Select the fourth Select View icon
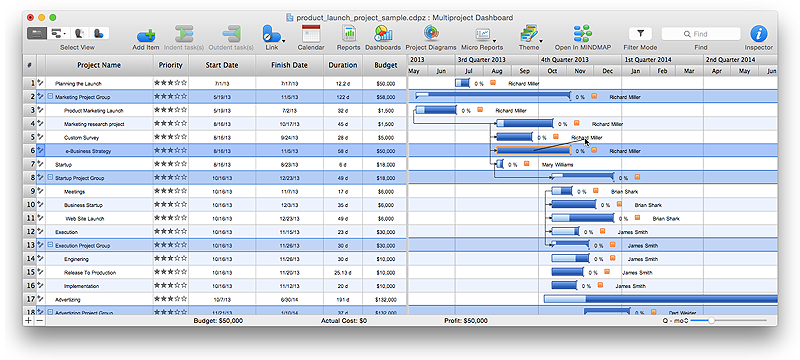The width and height of the screenshot is (800, 360). pos(98,34)
